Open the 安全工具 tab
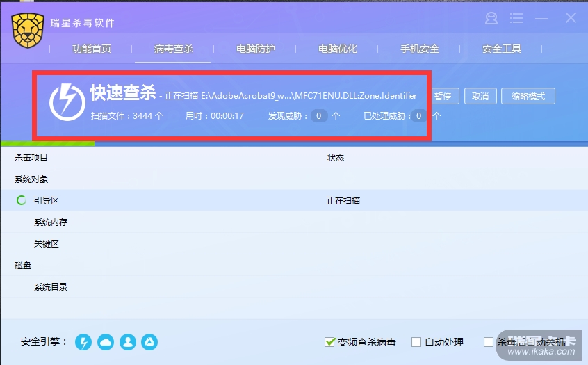 [x=502, y=49]
